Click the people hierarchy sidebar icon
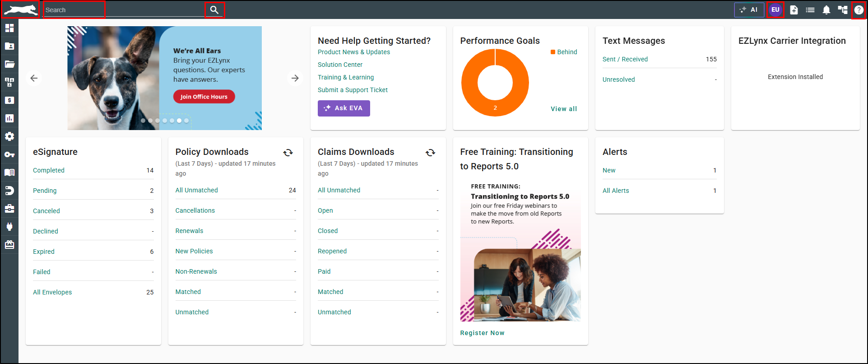Viewport: 868px width, 364px height. [9, 82]
